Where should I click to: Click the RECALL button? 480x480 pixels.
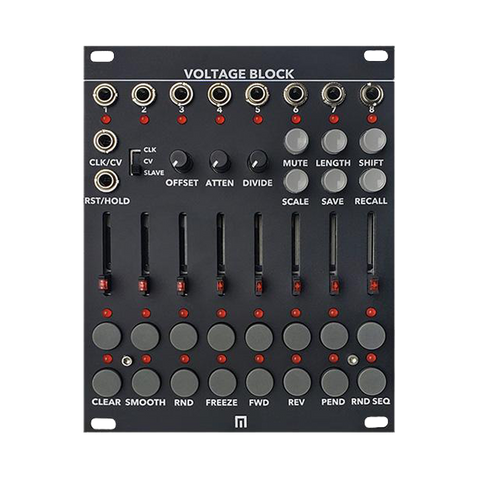tap(372, 181)
